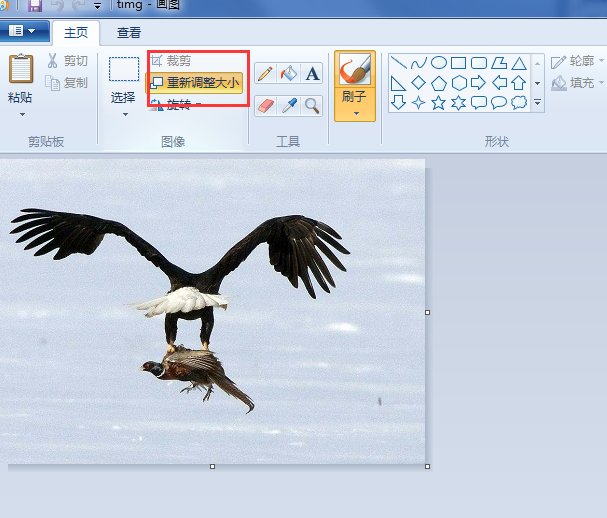Save the file from quick access toolbar
This screenshot has width=607, height=518.
pos(35,6)
